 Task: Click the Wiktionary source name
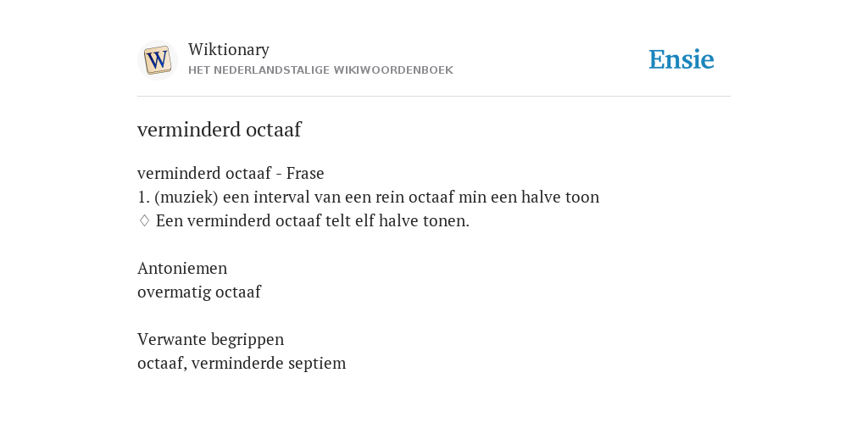(229, 49)
